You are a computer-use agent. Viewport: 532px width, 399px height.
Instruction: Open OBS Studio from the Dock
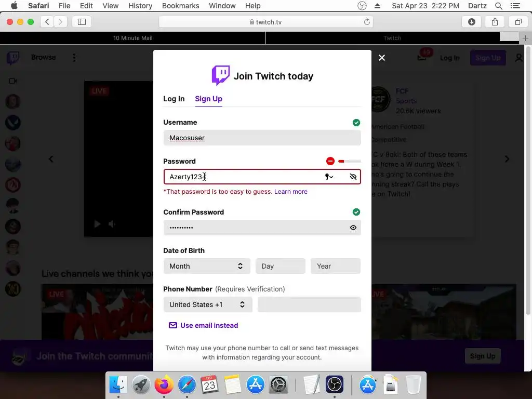point(334,385)
